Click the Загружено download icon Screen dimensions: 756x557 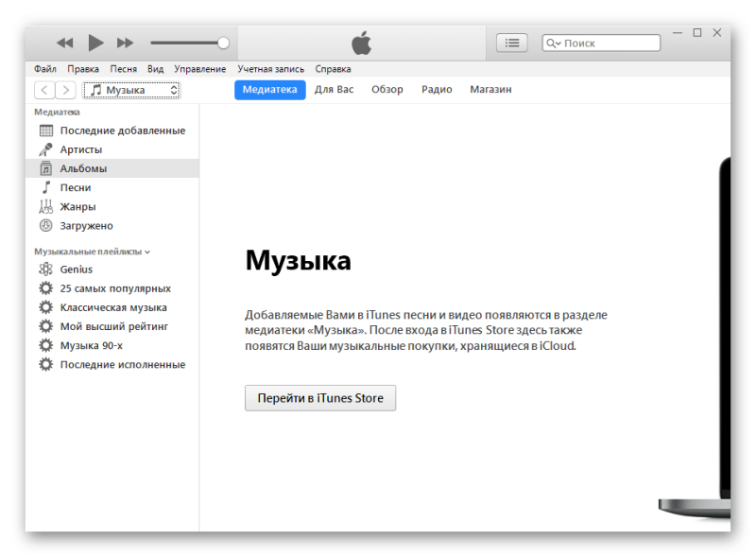(x=45, y=225)
